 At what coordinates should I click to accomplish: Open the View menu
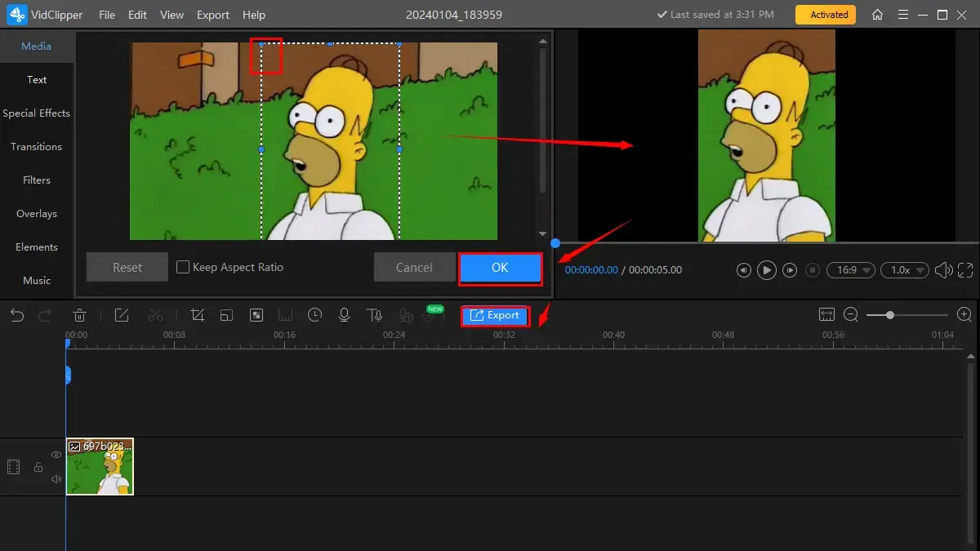pyautogui.click(x=171, y=15)
